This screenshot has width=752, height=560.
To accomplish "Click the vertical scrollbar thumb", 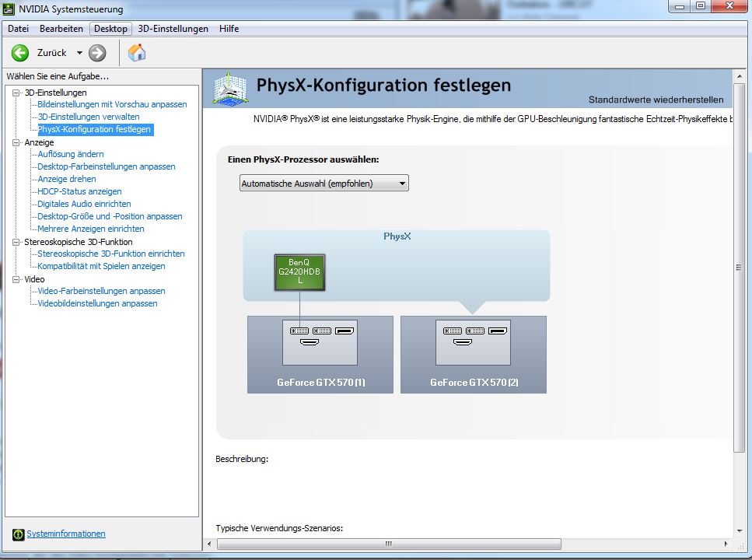I will tap(739, 268).
